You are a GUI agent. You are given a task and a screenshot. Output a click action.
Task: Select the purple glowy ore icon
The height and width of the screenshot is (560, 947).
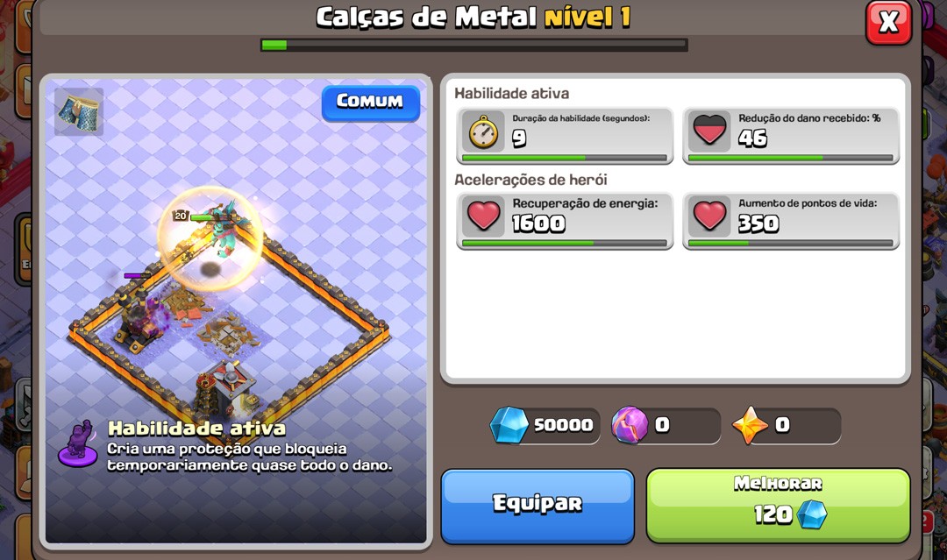[x=630, y=425]
